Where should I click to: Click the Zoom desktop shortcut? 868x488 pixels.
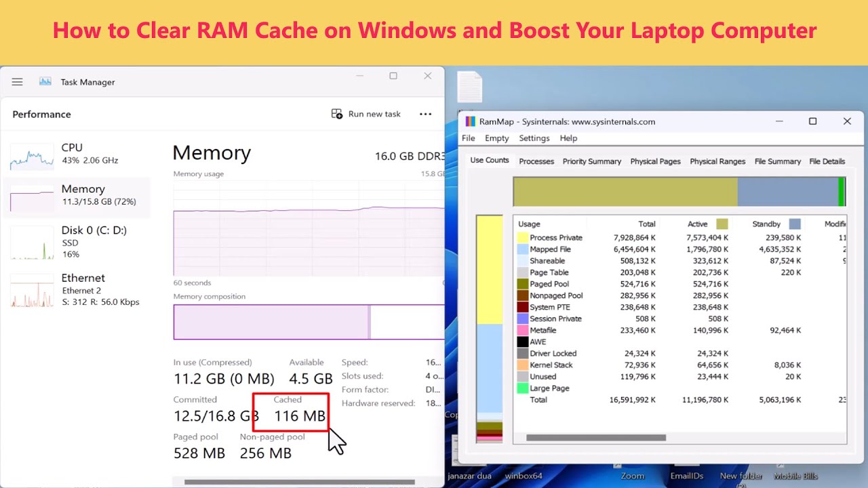coord(633,476)
